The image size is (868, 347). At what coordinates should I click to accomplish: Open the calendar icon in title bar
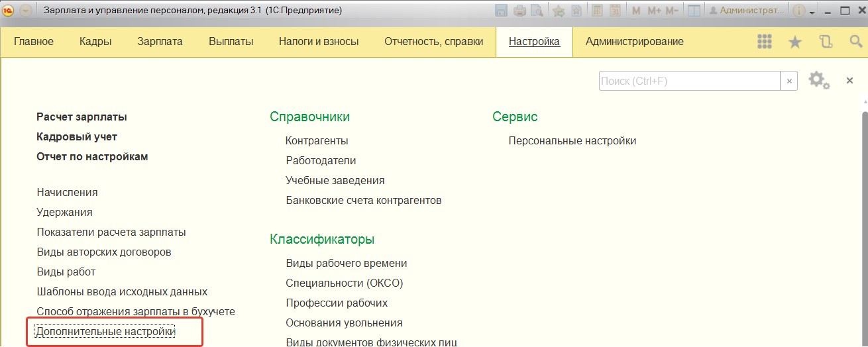coord(615,11)
